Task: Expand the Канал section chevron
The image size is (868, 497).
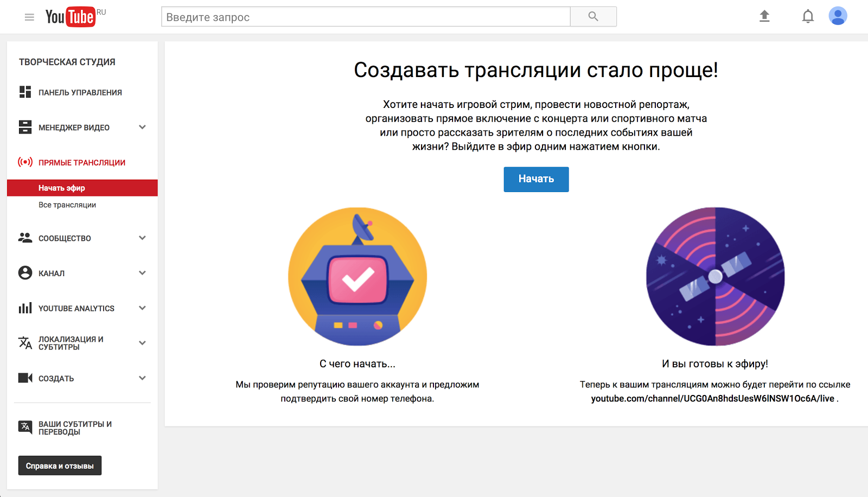Action: pyautogui.click(x=142, y=273)
